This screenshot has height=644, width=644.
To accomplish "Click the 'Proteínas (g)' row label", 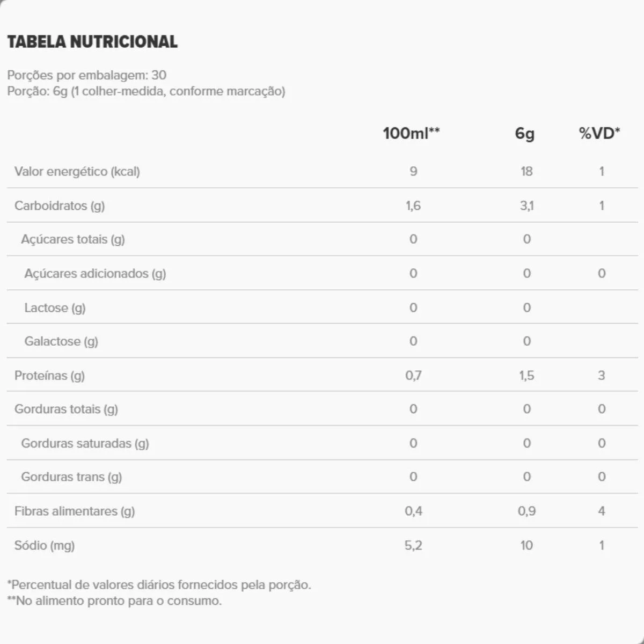I will click(49, 376).
